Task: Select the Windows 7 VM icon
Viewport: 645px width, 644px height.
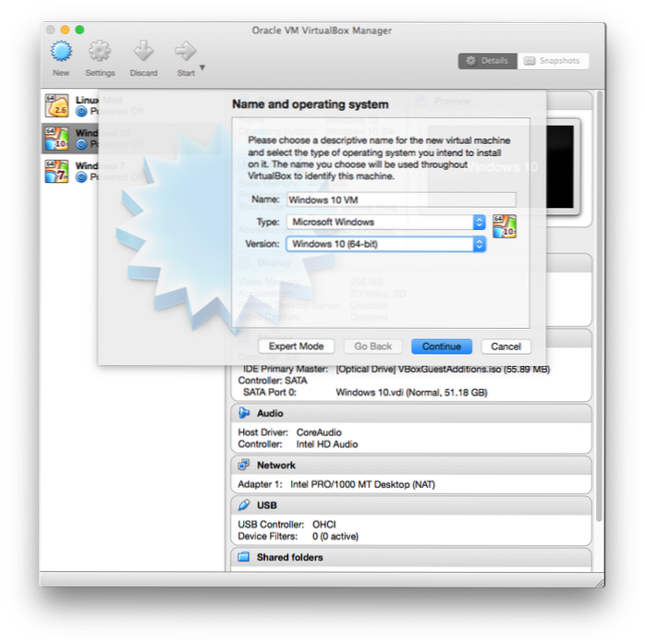Action: point(56,171)
